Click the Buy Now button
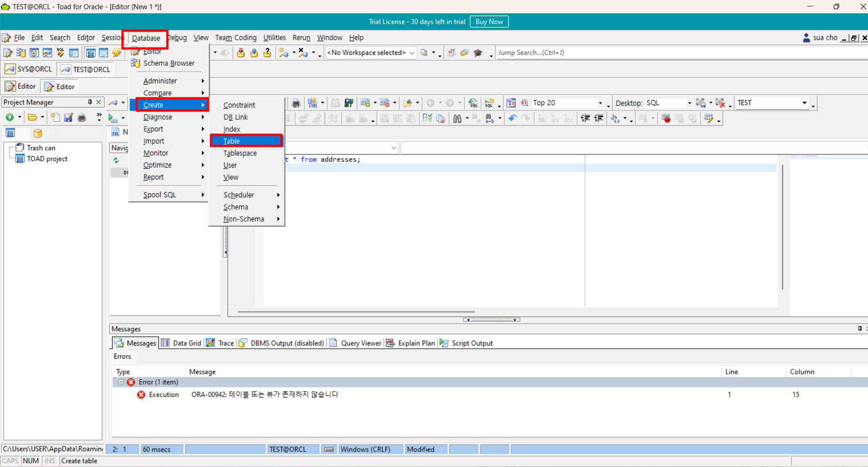This screenshot has width=868, height=467. pyautogui.click(x=489, y=22)
